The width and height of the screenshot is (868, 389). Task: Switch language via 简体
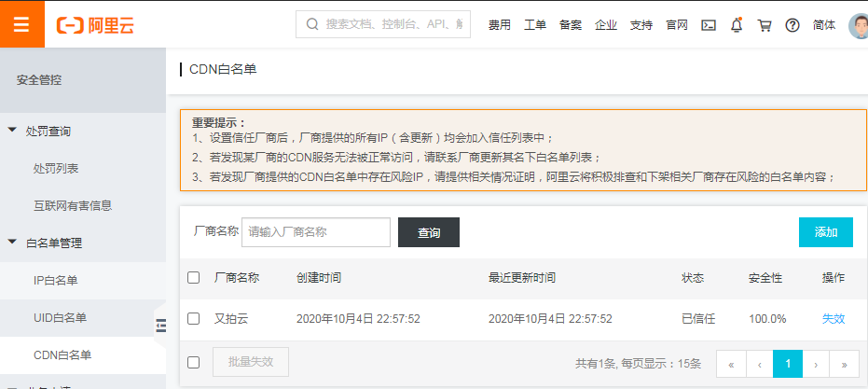824,25
